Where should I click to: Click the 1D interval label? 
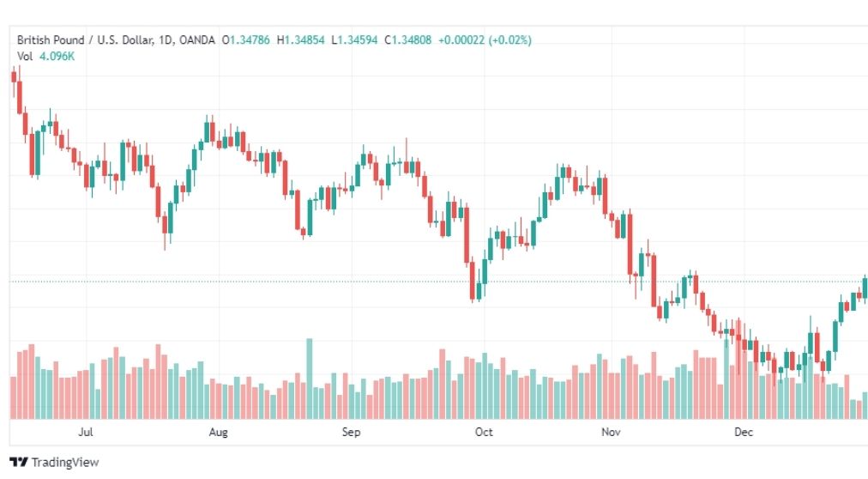click(166, 39)
